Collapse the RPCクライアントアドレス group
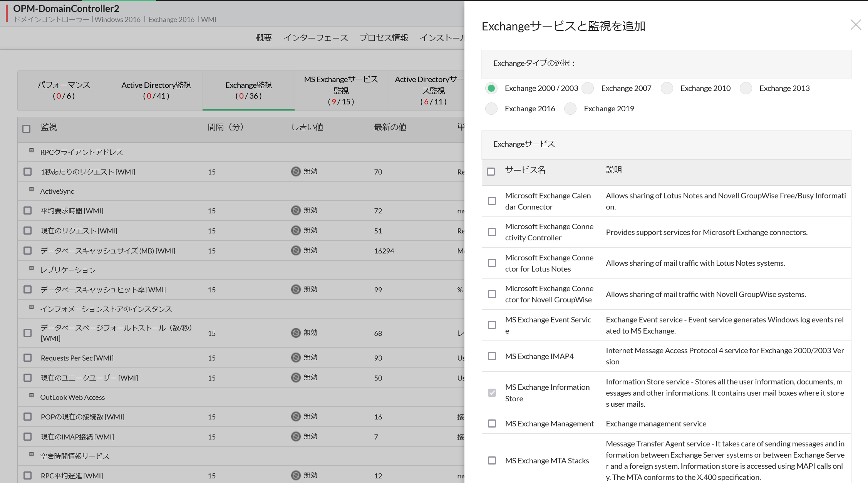 pos(32,150)
